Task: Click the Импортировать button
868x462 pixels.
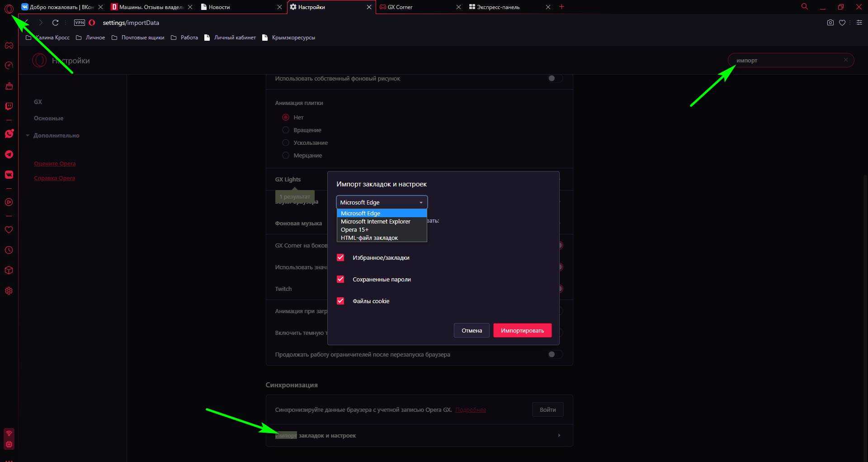Action: pos(522,330)
